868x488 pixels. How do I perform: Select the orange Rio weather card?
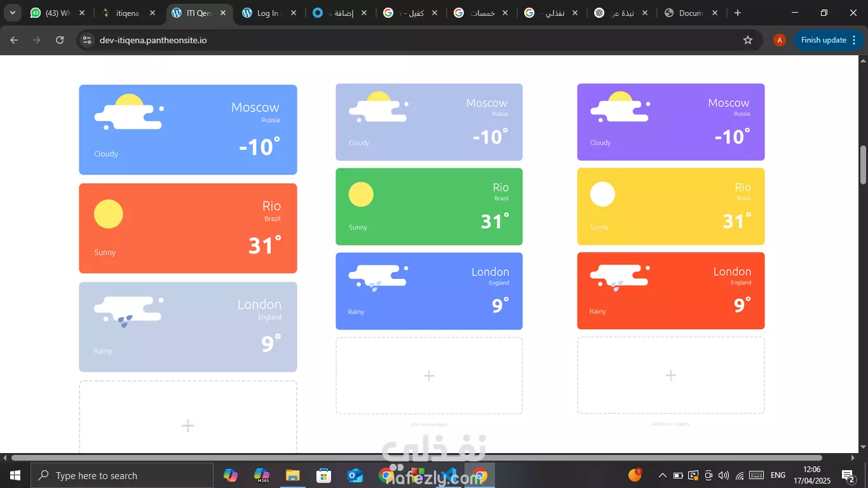pos(188,228)
